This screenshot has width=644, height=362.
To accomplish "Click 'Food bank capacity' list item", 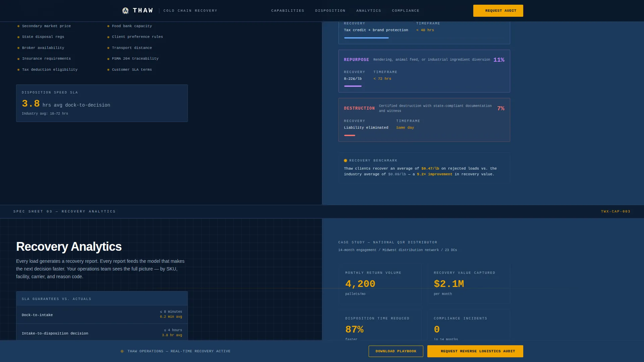I will [x=132, y=26].
